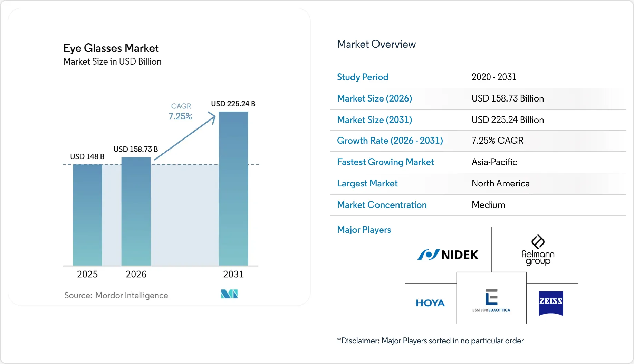
Task: Click the 'USD 158.73 Billion' value
Action: 508,98
